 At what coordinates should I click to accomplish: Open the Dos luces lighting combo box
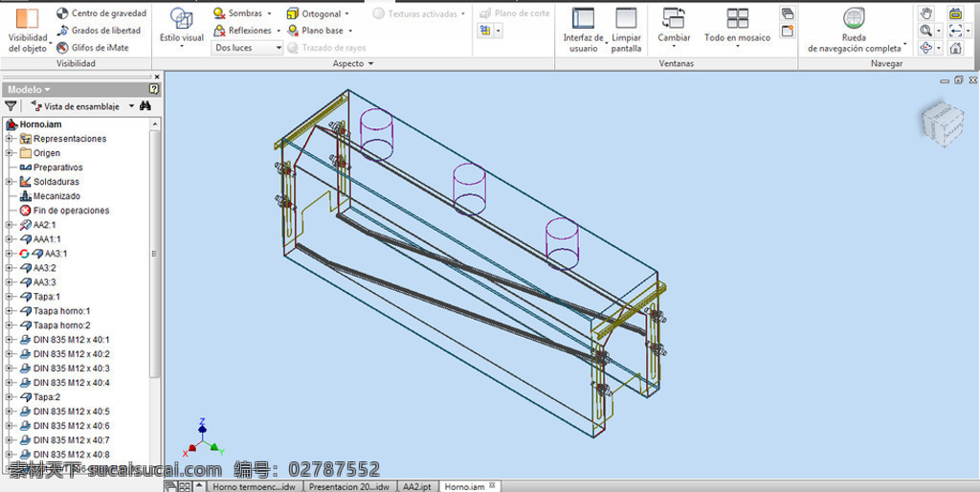248,48
